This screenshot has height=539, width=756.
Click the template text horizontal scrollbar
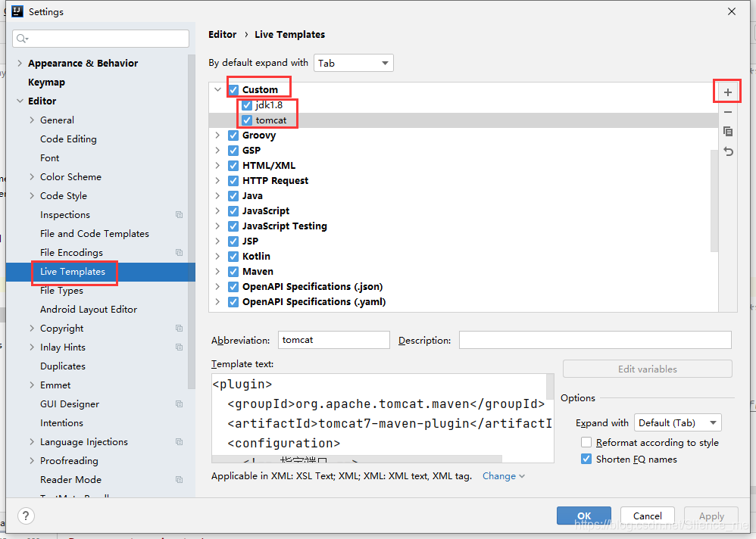(x=357, y=459)
